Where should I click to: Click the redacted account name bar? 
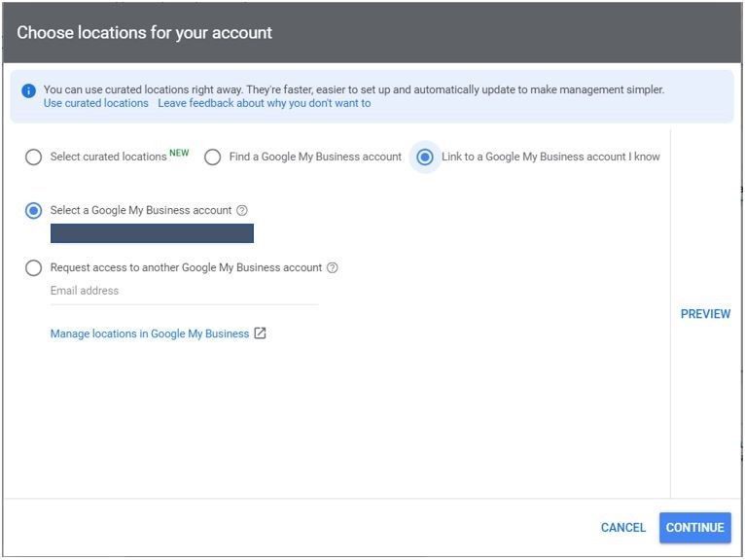pyautogui.click(x=152, y=233)
